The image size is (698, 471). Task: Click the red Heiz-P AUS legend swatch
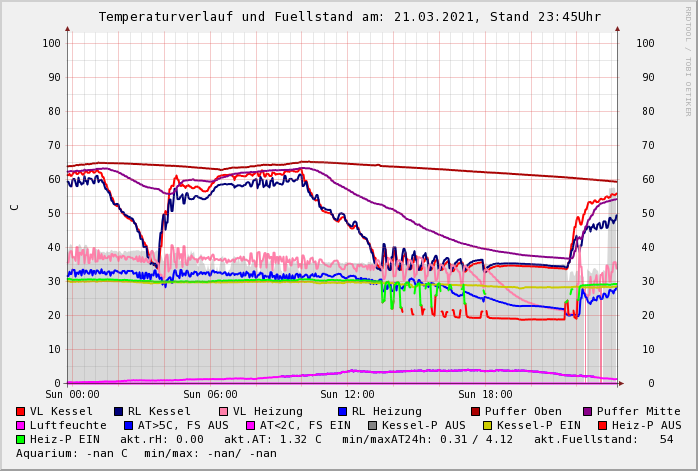click(602, 425)
